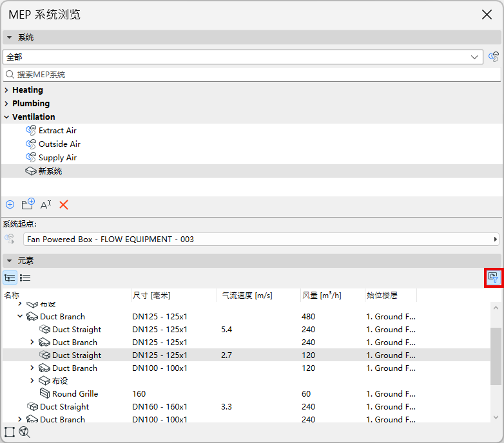Click the Outside Air system icon
This screenshot has height=443, width=504.
click(31, 144)
